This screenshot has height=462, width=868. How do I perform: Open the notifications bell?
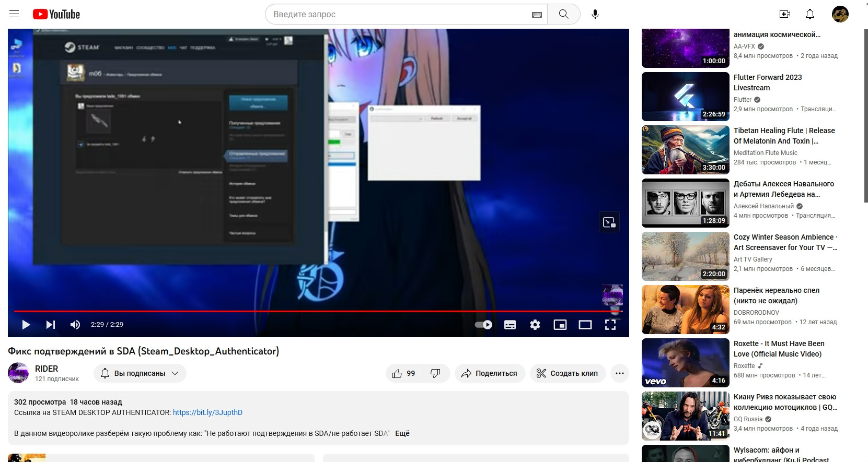tap(810, 14)
